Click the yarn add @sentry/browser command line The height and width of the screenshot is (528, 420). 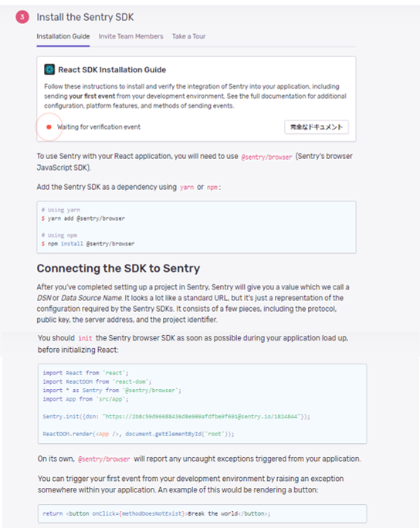(83, 218)
